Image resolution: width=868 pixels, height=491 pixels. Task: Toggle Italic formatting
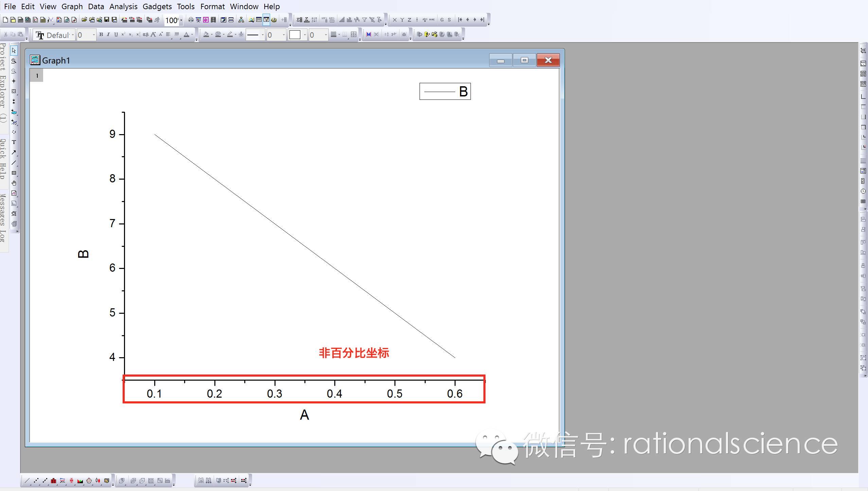coord(108,34)
